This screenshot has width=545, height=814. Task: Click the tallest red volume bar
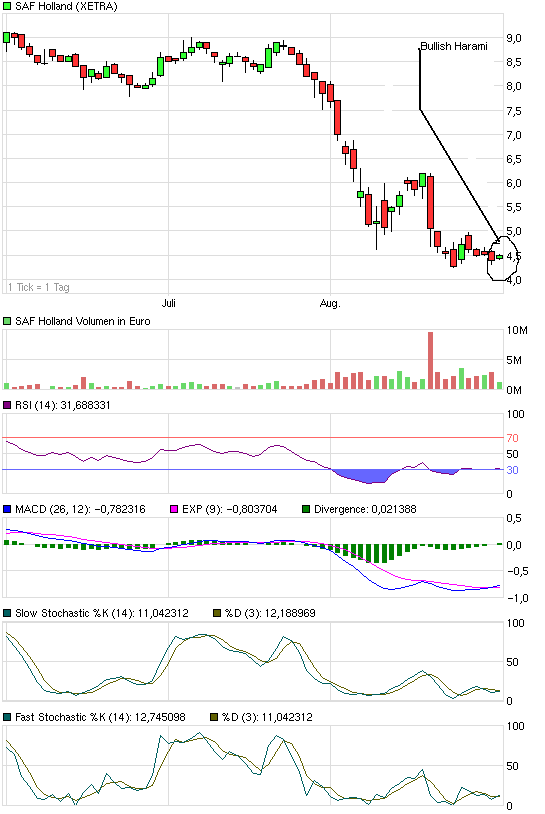point(430,360)
